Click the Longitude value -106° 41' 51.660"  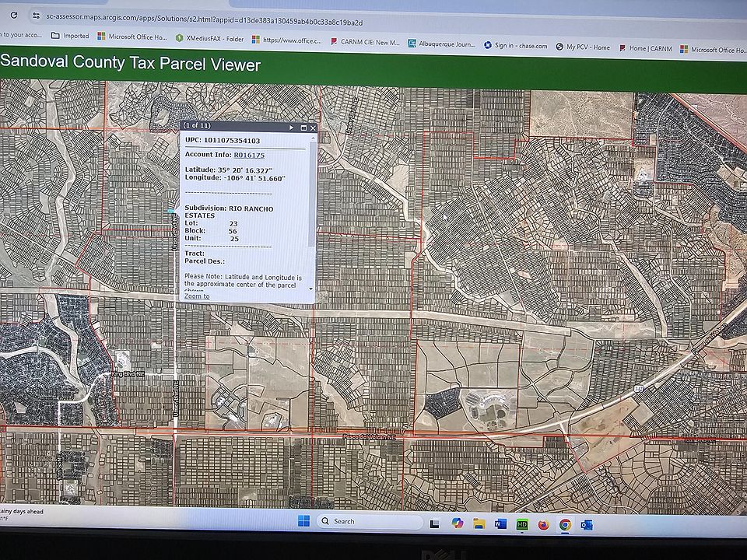point(254,178)
